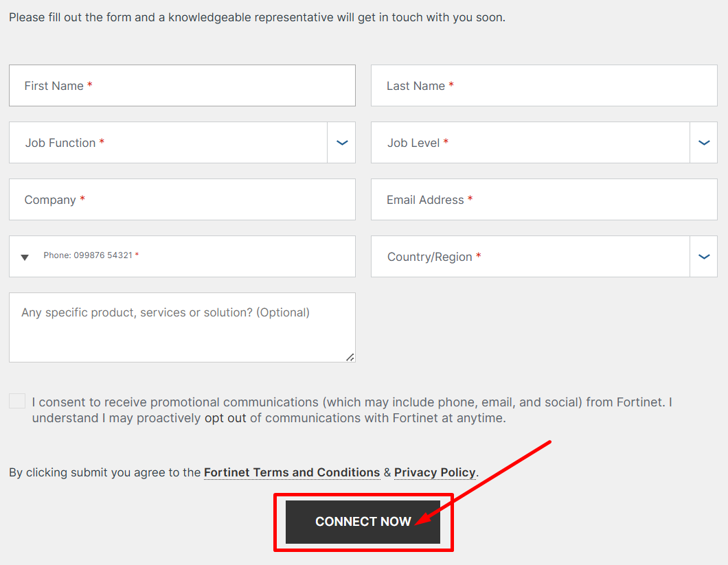Open the Job Level dropdown
This screenshot has height=565, width=728.
point(530,143)
